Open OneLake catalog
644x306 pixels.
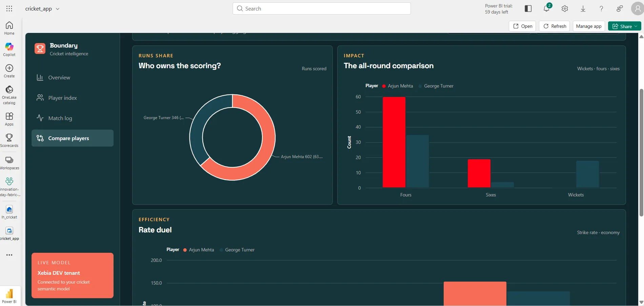[9, 95]
